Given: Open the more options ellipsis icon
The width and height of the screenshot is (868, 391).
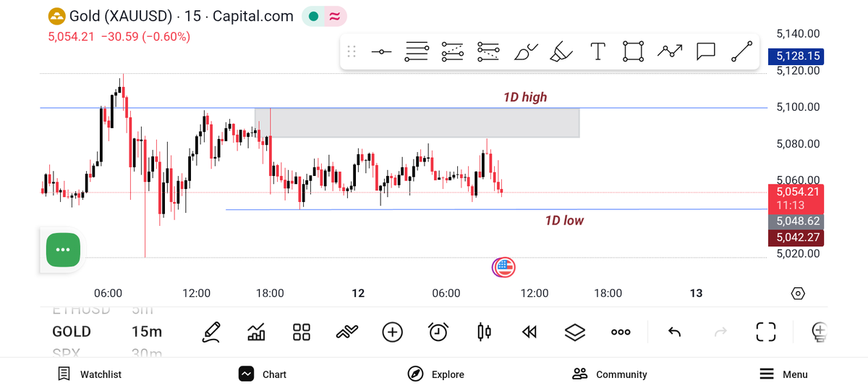Looking at the screenshot, I should 621,332.
